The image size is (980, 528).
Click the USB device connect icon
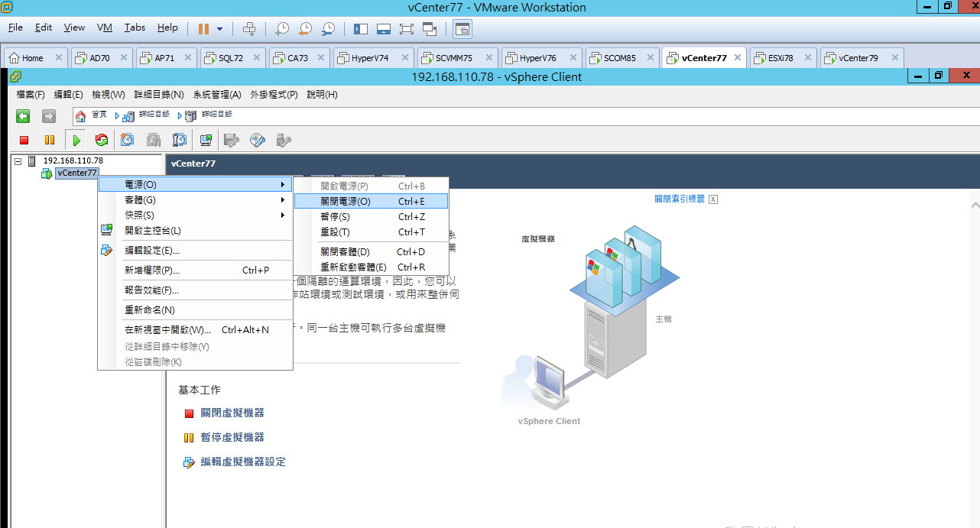click(284, 140)
